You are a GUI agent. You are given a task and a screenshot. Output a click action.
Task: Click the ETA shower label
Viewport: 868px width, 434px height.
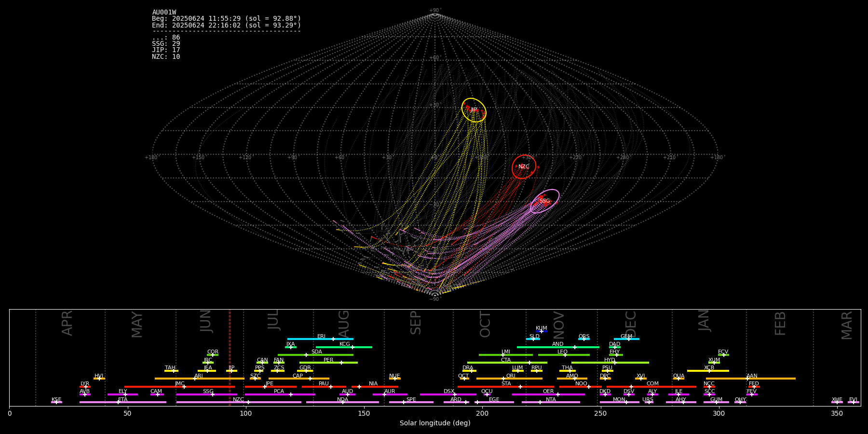[123, 400]
